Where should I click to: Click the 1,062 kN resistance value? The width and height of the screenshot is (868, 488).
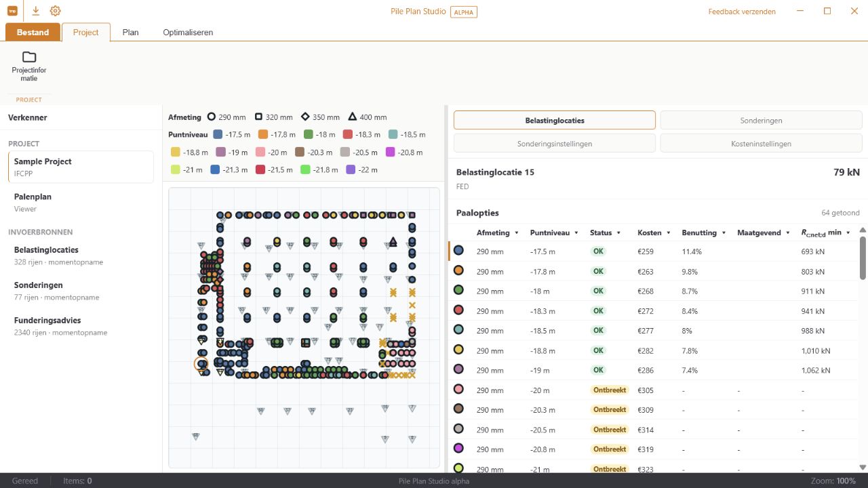[816, 370]
